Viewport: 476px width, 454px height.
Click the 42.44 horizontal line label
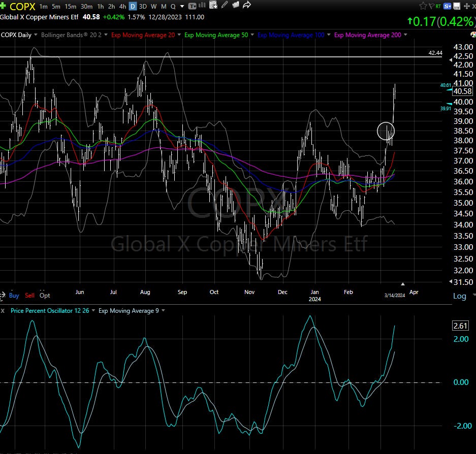tap(435, 53)
